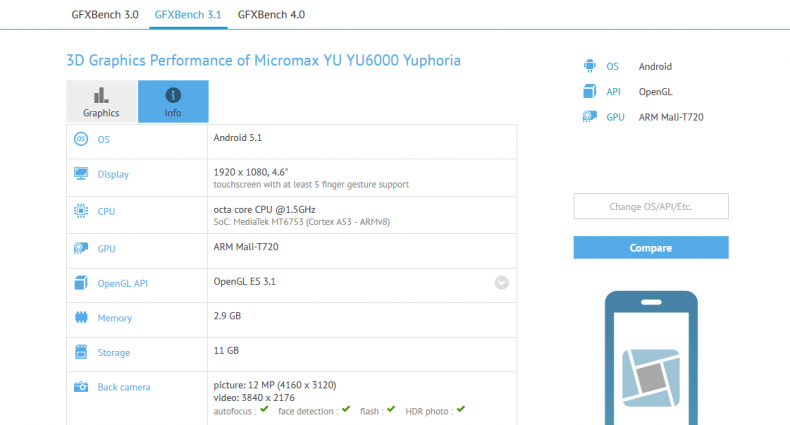Expand the OpenGL ES 3.1 details arrow
Screen dimensions: 790x425
pyautogui.click(x=501, y=283)
